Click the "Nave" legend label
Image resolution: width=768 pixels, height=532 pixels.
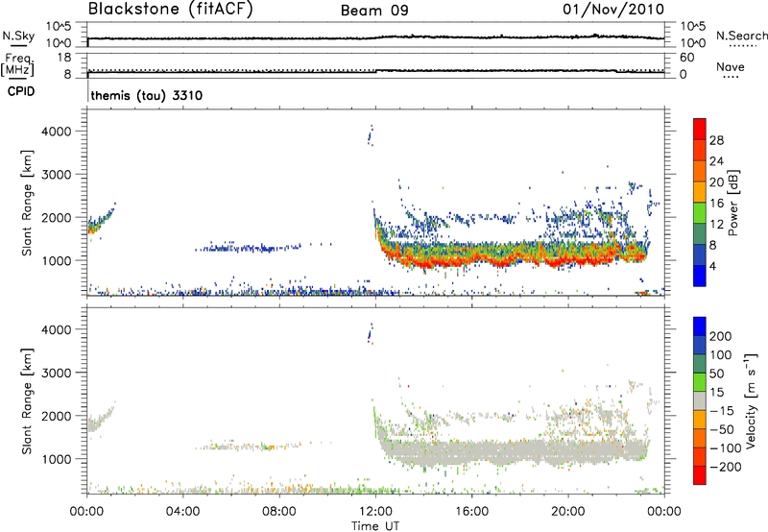coord(731,66)
